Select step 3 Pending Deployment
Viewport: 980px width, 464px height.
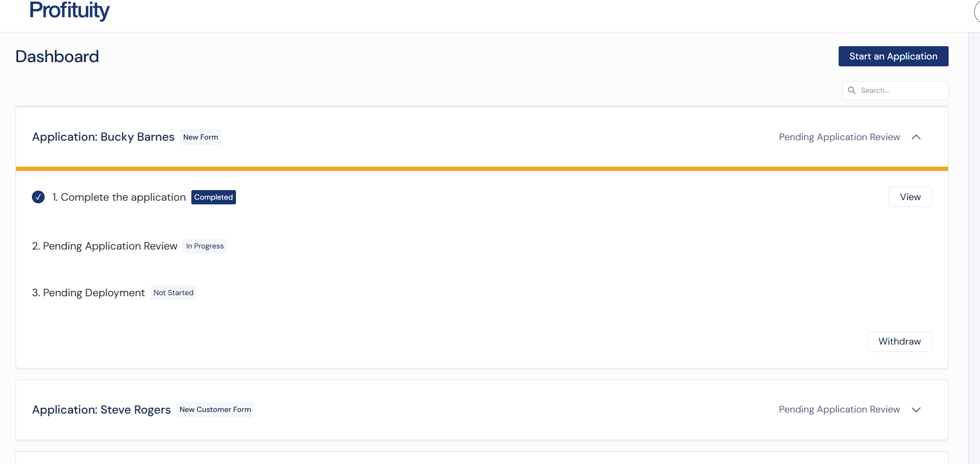pos(88,293)
